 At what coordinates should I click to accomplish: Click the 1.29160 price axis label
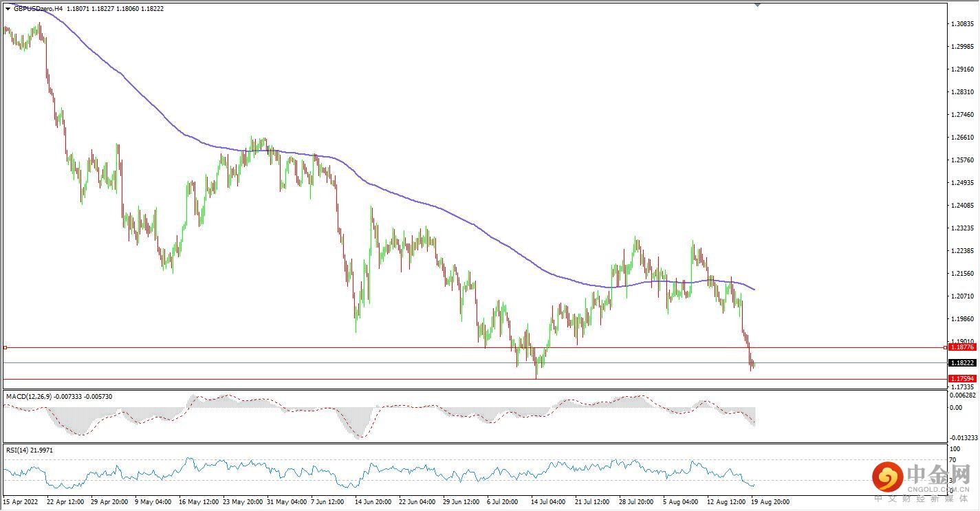click(x=963, y=69)
